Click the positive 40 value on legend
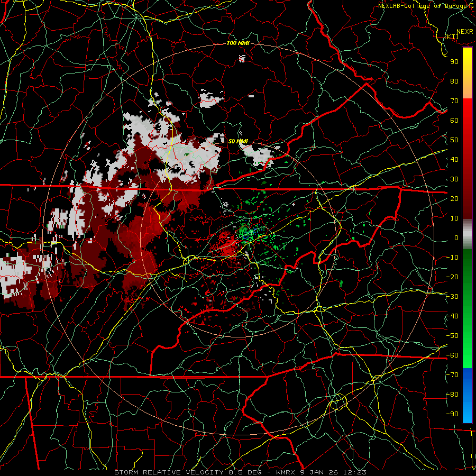Screen dimensions: 476x476 click(x=454, y=160)
